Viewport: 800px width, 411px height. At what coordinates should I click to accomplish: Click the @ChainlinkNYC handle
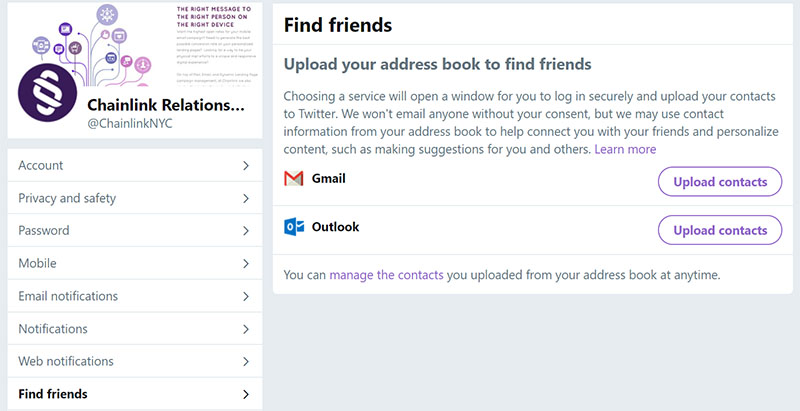pos(130,124)
